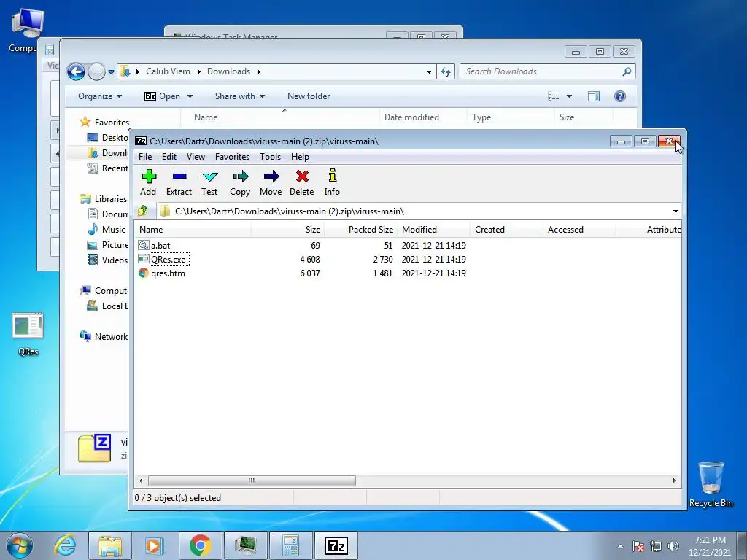Open the Info tool in 7-Zip
The width and height of the screenshot is (747, 560).
(x=332, y=182)
